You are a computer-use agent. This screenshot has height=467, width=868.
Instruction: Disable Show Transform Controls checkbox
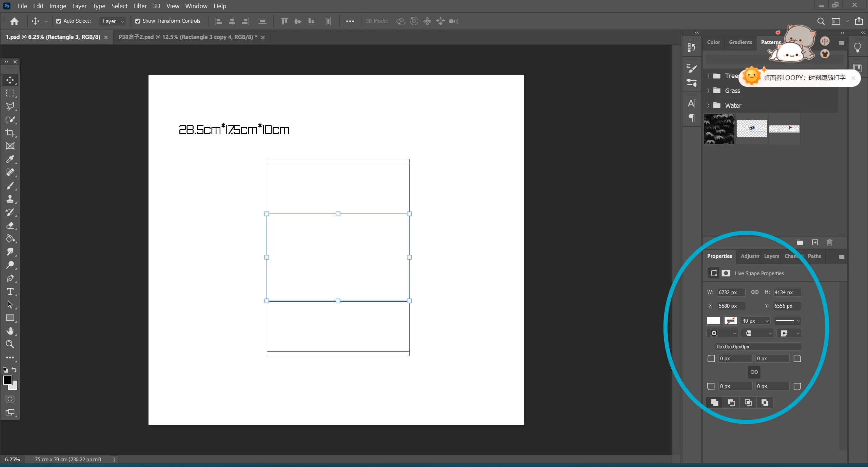coord(138,21)
